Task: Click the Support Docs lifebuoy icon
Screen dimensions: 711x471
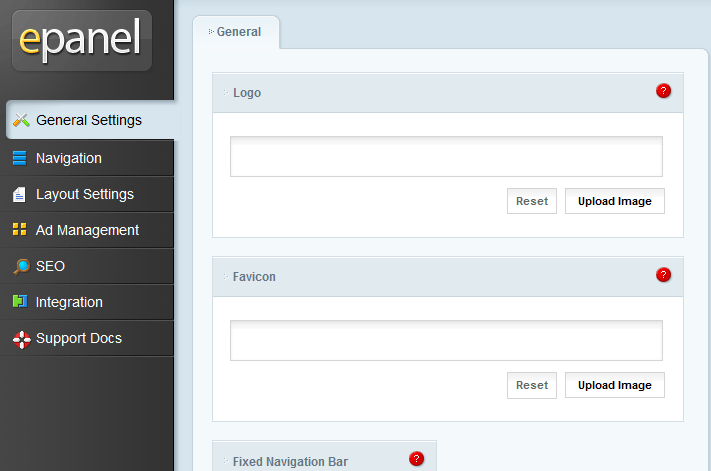Action: (21, 340)
